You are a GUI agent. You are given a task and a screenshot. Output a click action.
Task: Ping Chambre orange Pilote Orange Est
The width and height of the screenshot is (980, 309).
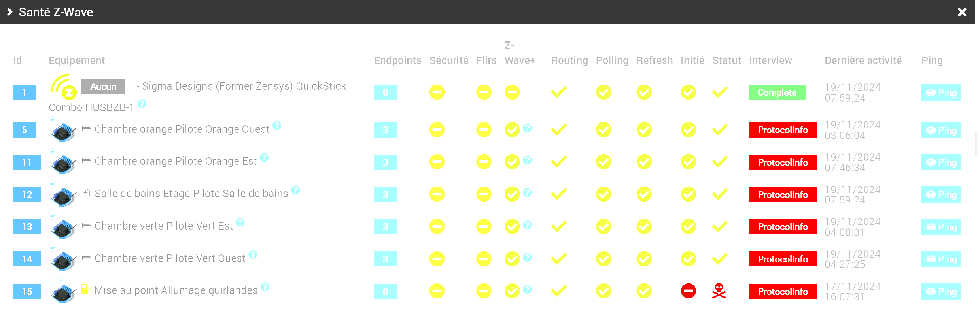[x=941, y=162]
